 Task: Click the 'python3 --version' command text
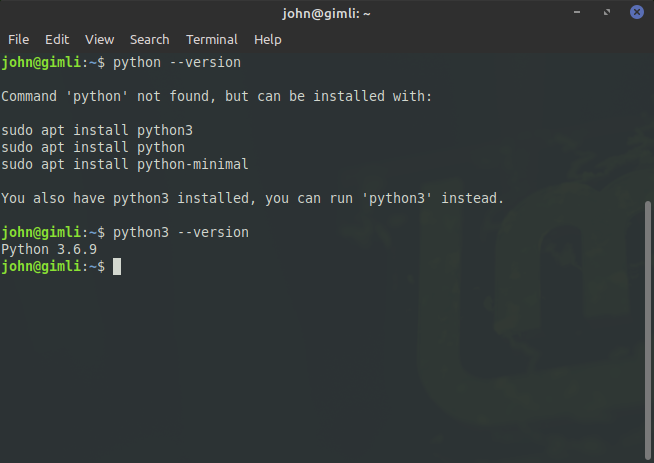tap(181, 232)
